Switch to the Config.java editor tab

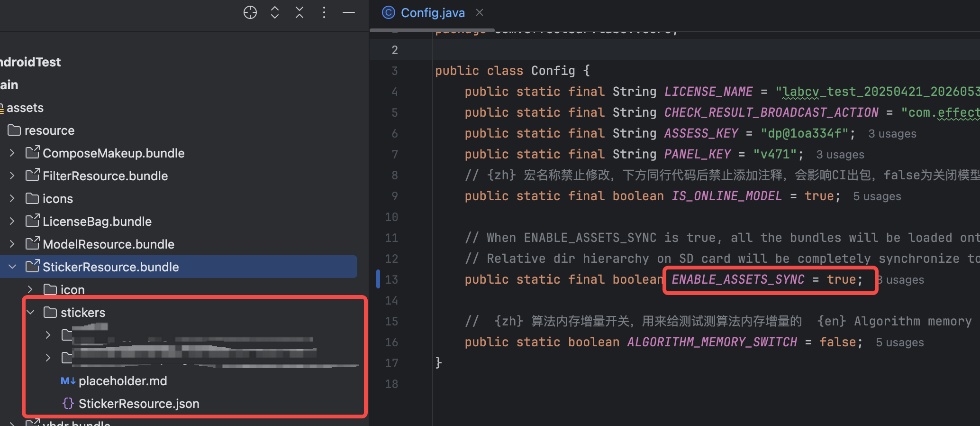tap(432, 13)
